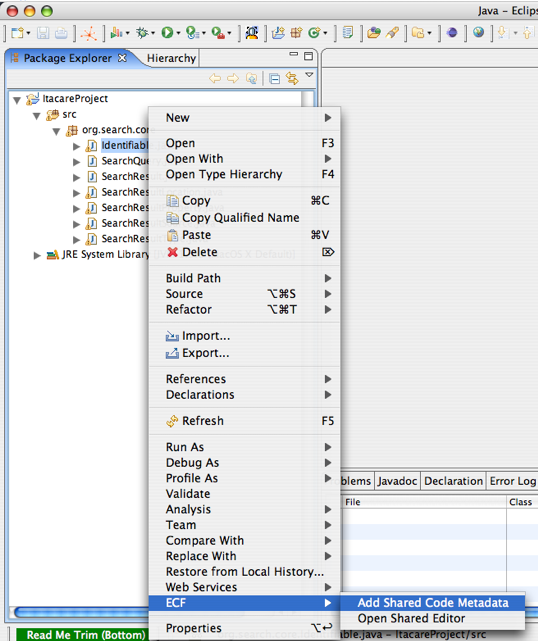Viewport: 538px width, 641px height.
Task: Click the green Run button icon
Action: [167, 33]
